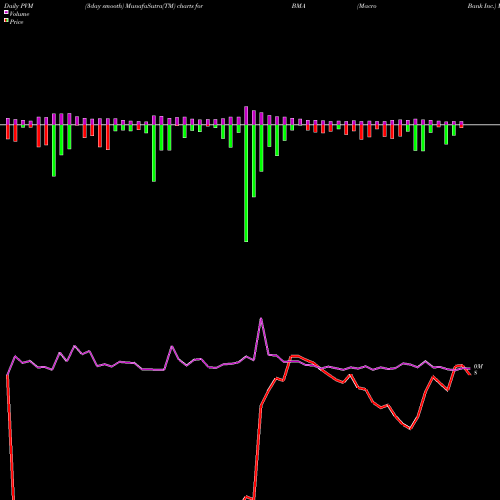
Task: Click the 'Daily PVM' title text
Action: point(19,6)
